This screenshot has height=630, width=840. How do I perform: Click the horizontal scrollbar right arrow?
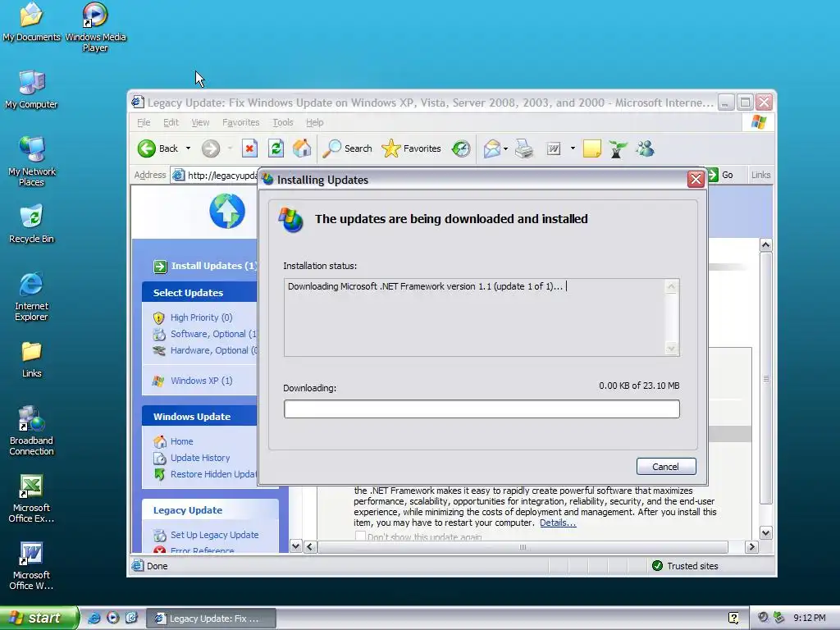pyautogui.click(x=751, y=547)
